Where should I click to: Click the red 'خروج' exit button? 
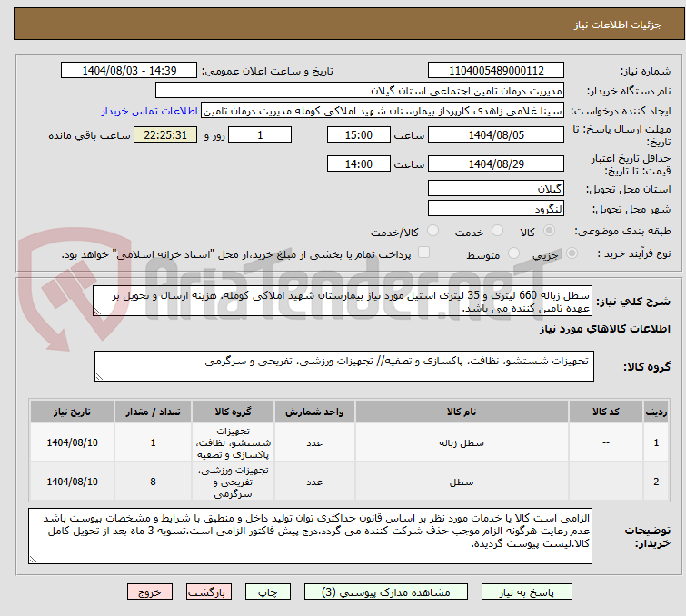coord(150,591)
